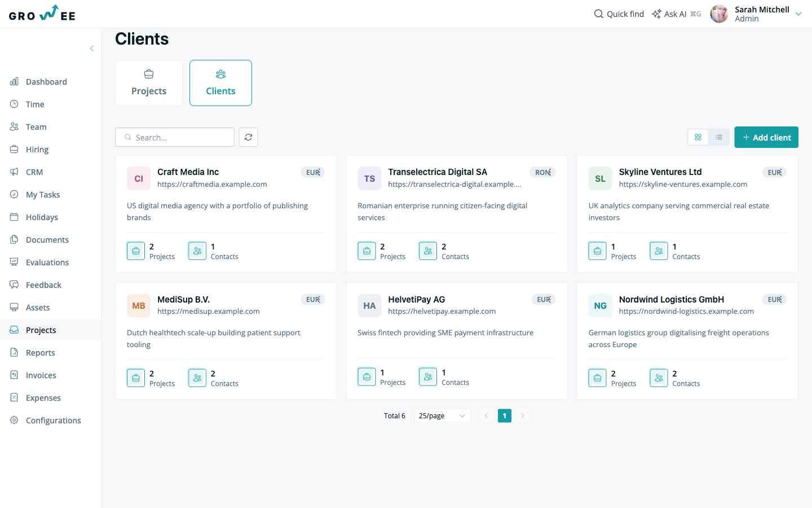Focus the client Search field
The image size is (812, 508).
pos(175,137)
